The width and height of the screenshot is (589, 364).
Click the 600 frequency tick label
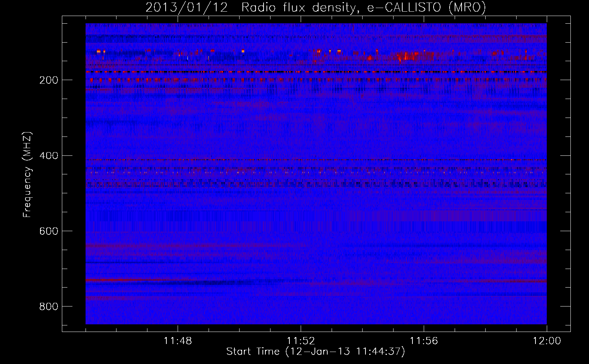point(49,232)
